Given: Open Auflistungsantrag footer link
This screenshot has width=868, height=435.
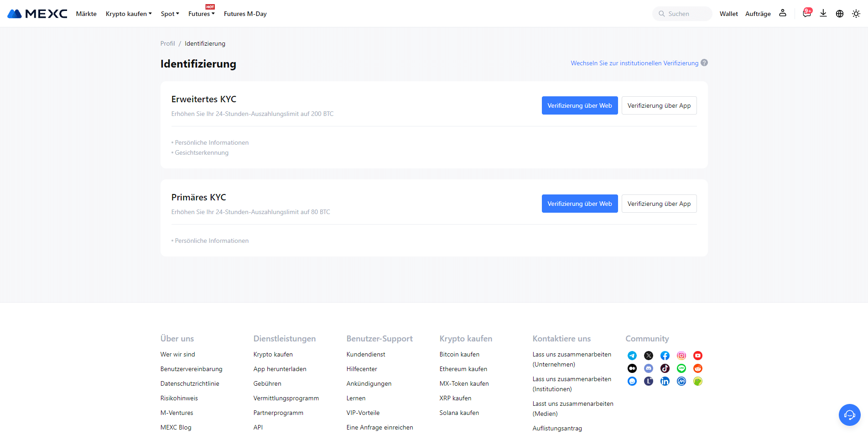Looking at the screenshot, I should point(557,428).
